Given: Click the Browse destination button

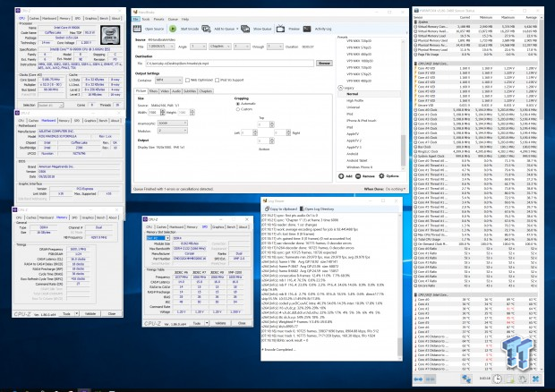Looking at the screenshot, I should tap(324, 64).
